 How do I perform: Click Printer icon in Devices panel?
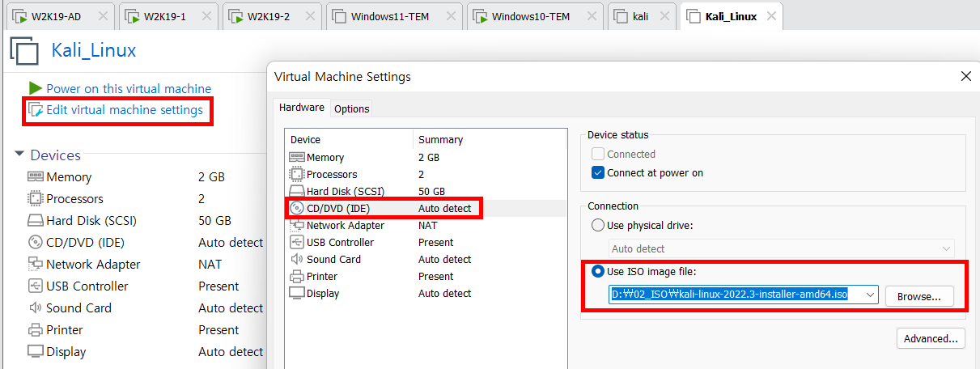tap(35, 329)
